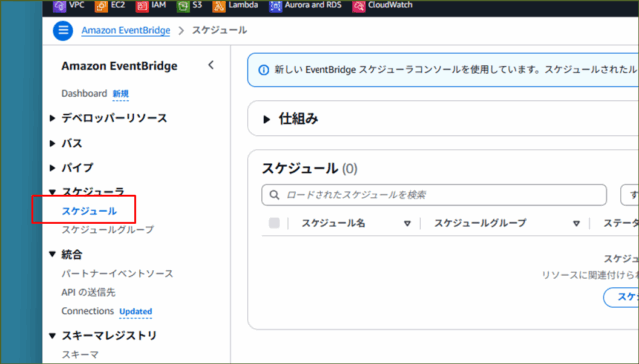Click the info icon in the blue banner
The width and height of the screenshot is (639, 364).
pos(264,70)
